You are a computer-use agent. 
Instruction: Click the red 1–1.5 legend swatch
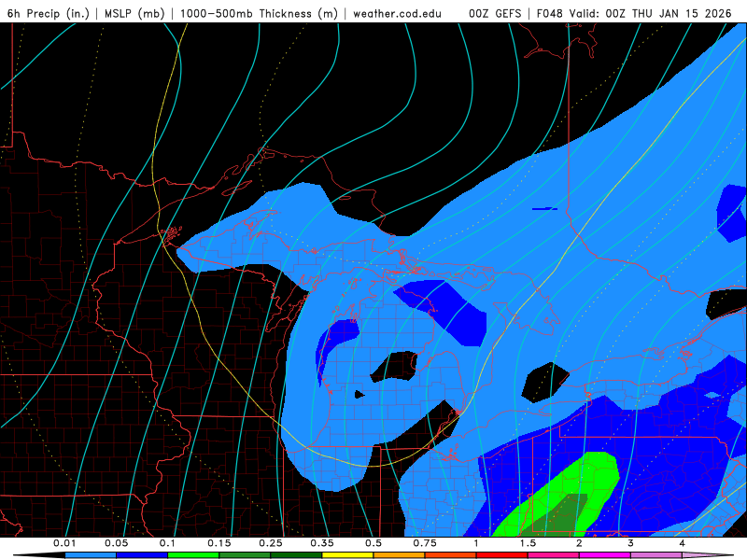click(502, 555)
